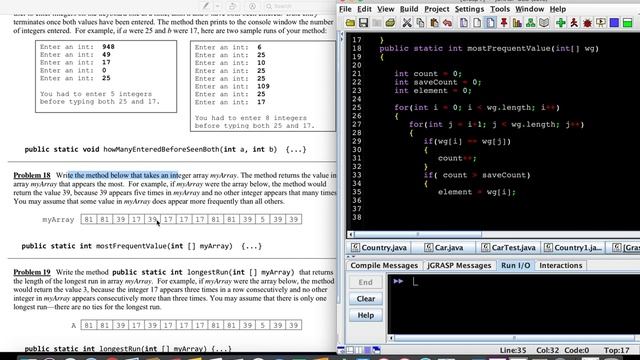Click the editor scrollbar left arrow
The width and height of the screenshot is (640, 360).
point(351,234)
